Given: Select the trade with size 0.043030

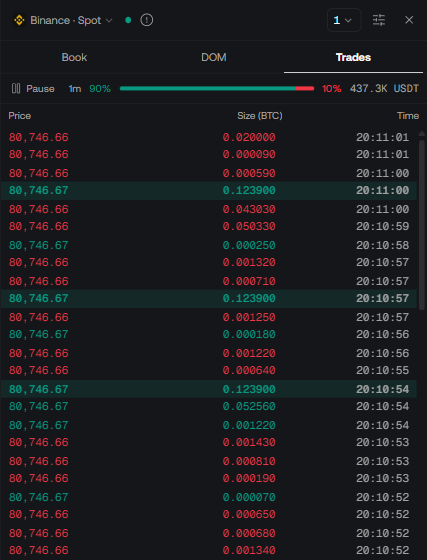Looking at the screenshot, I should 209,209.
